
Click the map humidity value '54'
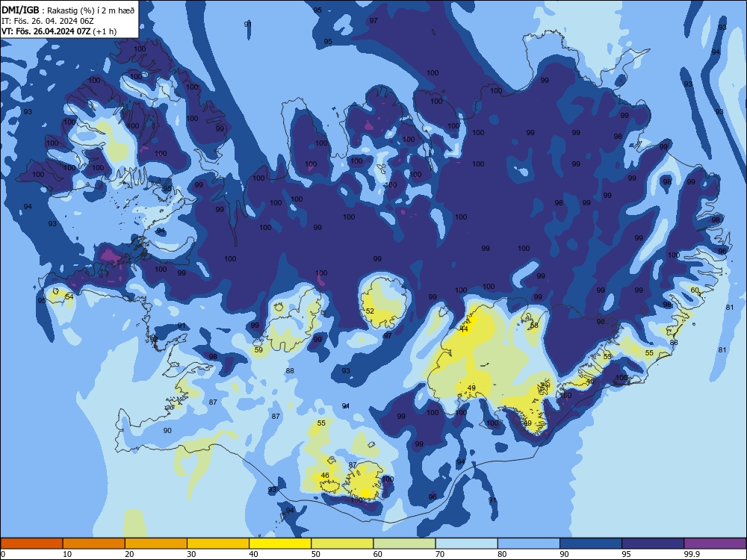click(x=69, y=296)
